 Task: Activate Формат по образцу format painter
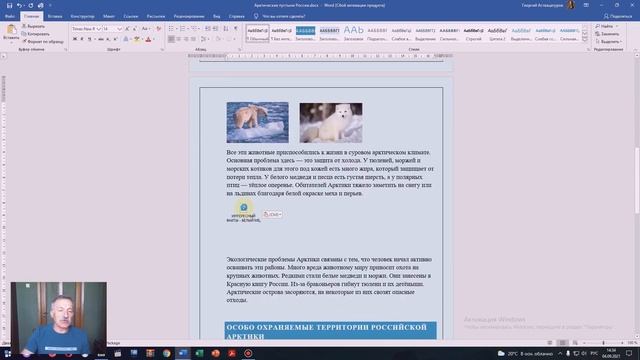[x=42, y=42]
